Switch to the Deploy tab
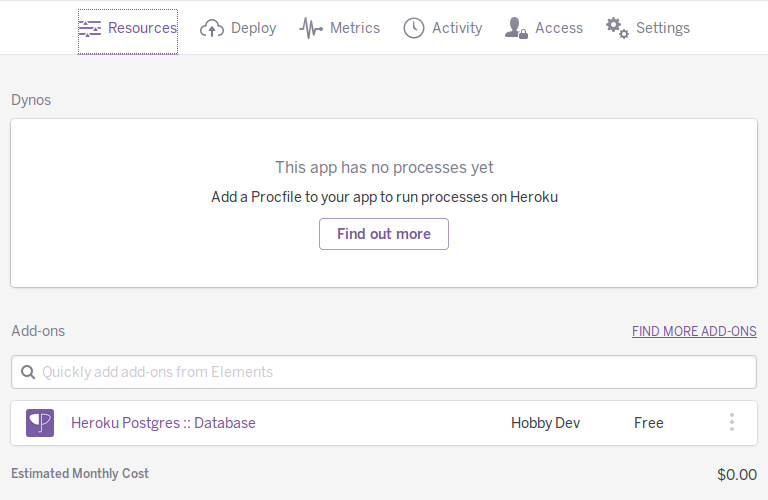Image resolution: width=768 pixels, height=500 pixels. tap(252, 28)
